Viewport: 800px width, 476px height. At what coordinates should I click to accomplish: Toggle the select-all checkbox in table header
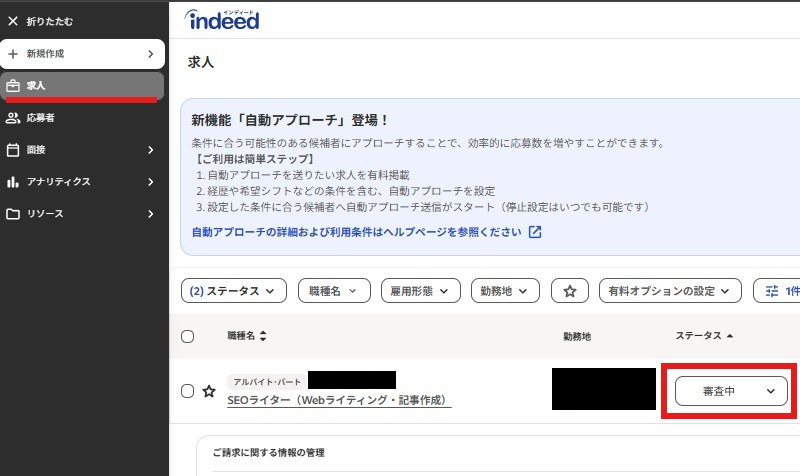pyautogui.click(x=187, y=337)
